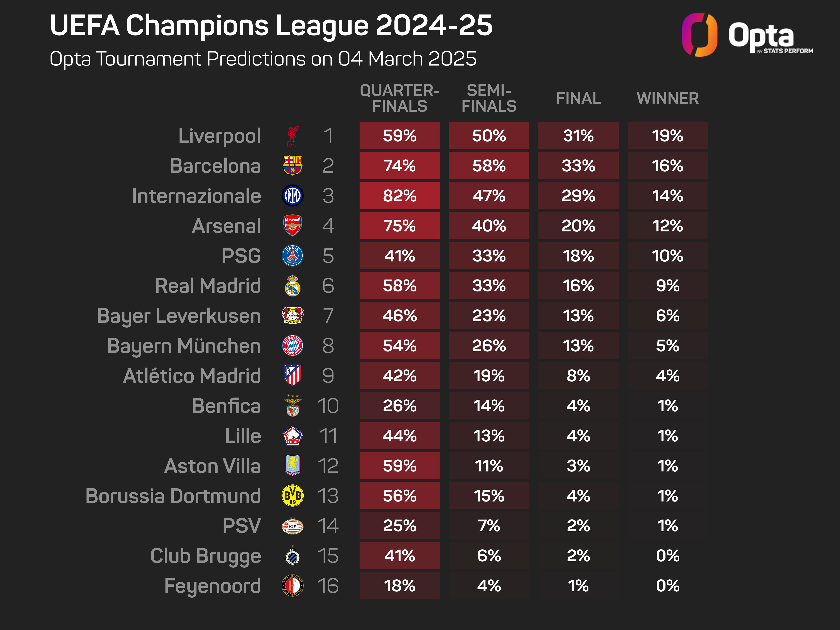The image size is (840, 630).
Task: Click the Club Brugge team name
Action: pyautogui.click(x=205, y=556)
